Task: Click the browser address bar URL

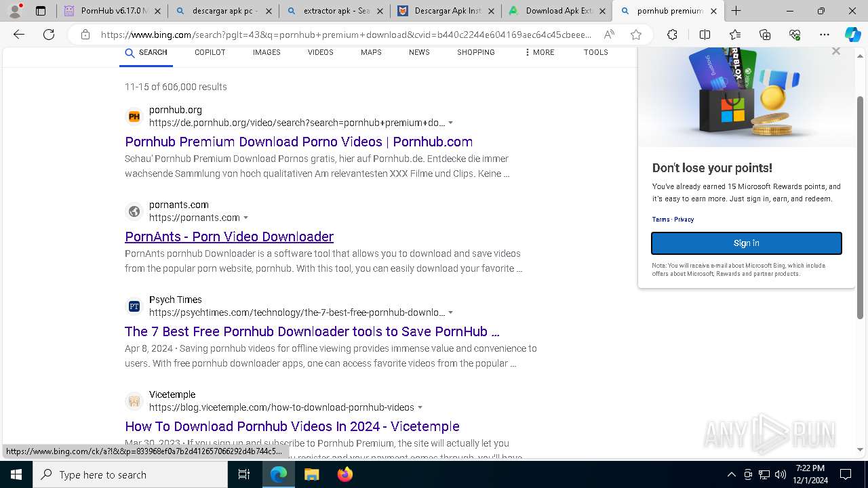Action: [x=346, y=35]
